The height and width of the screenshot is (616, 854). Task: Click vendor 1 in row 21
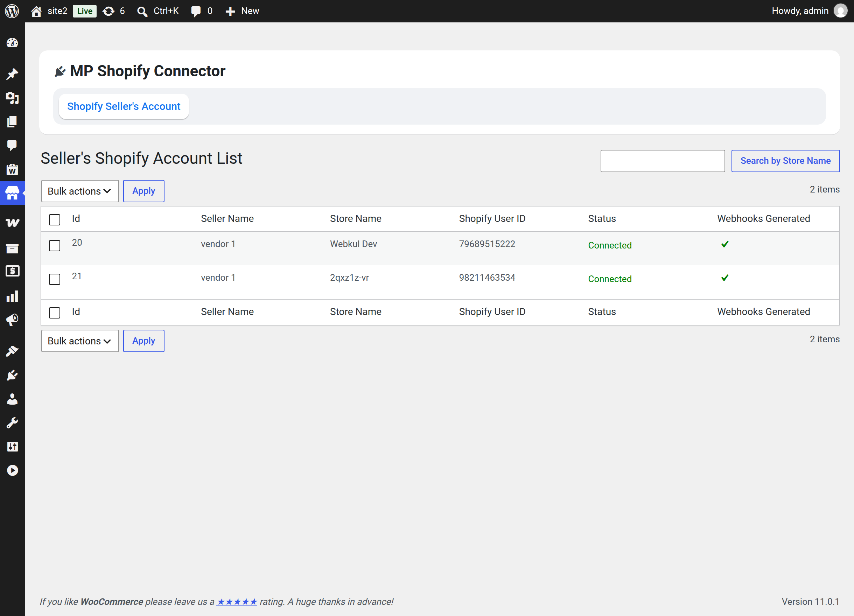[218, 278]
